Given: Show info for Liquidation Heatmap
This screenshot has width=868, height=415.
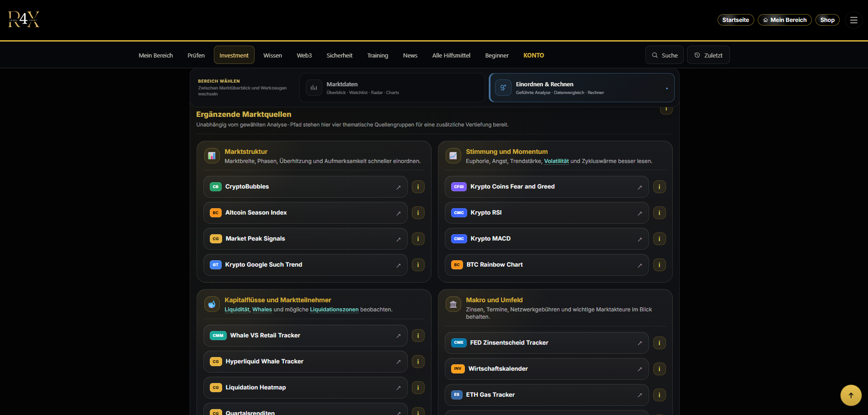Looking at the screenshot, I should point(418,388).
